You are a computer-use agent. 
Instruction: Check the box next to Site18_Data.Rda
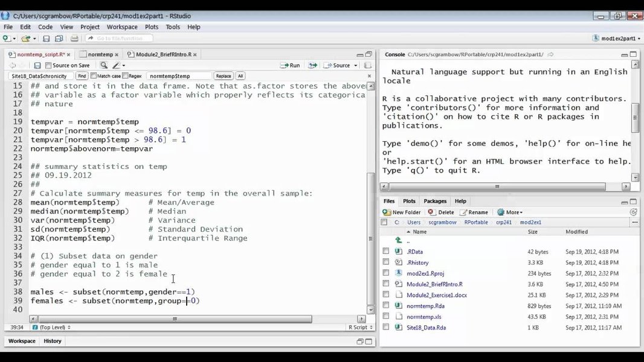(385, 327)
